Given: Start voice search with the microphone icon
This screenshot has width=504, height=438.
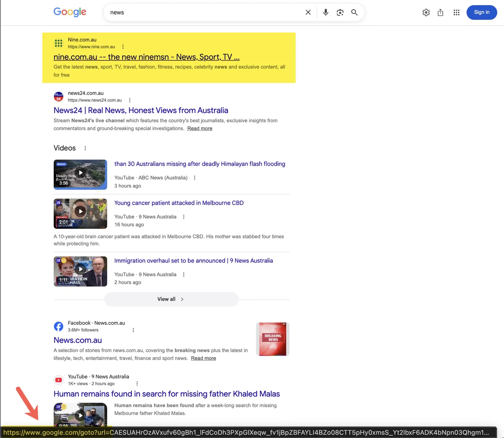Looking at the screenshot, I should 325,13.
